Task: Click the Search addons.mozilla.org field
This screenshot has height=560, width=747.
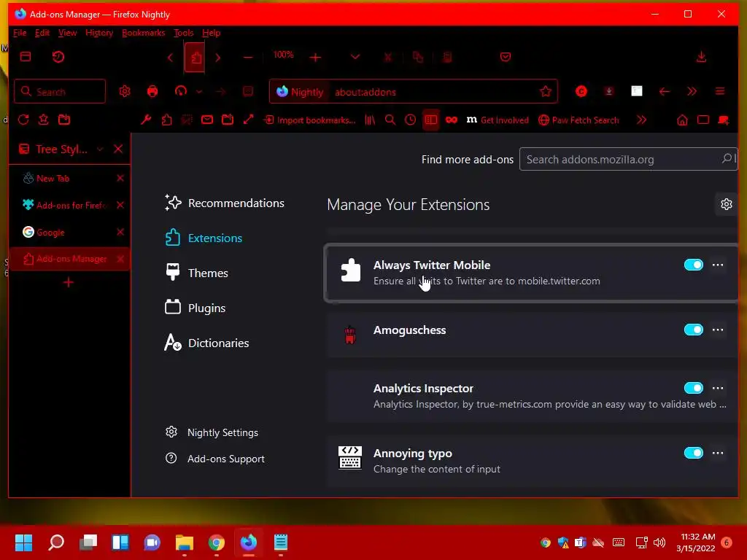Action: pyautogui.click(x=628, y=159)
